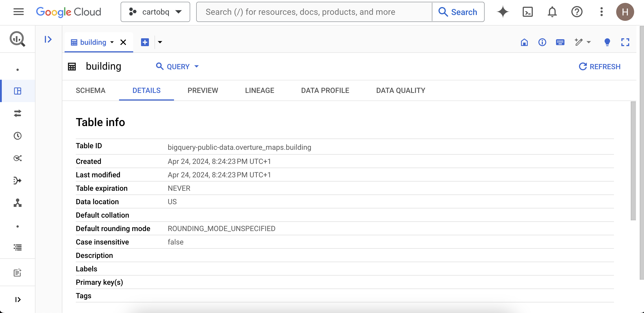Viewport: 644px width, 313px height.
Task: Select the Analytics Hub sharing icon
Action: point(17,158)
